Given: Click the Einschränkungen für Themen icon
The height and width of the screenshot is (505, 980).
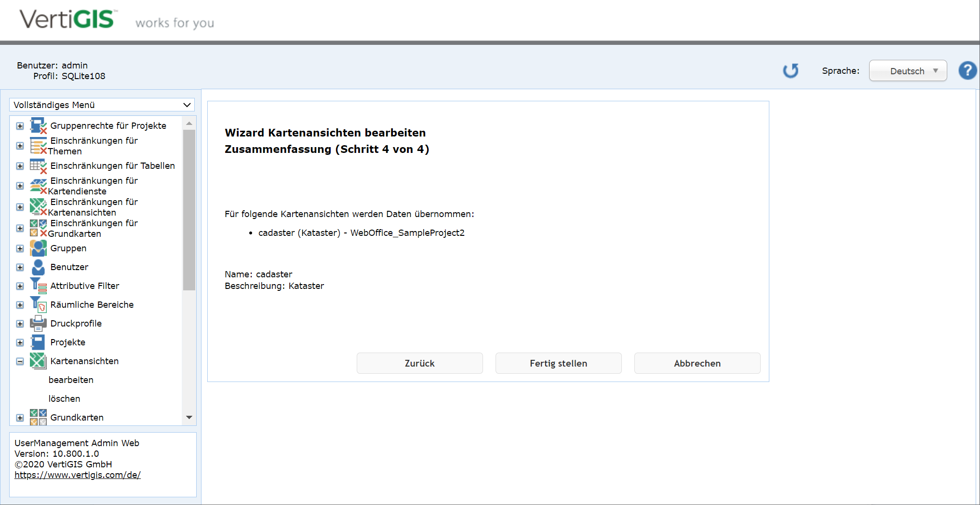Looking at the screenshot, I should click(x=38, y=145).
